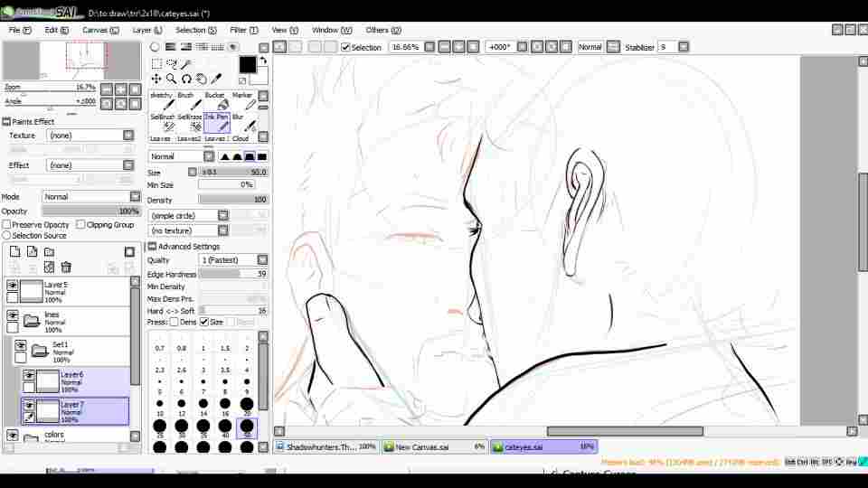Screen dimensions: 868x488
Task: Select the Eyedropper color picker tool
Action: click(216, 79)
